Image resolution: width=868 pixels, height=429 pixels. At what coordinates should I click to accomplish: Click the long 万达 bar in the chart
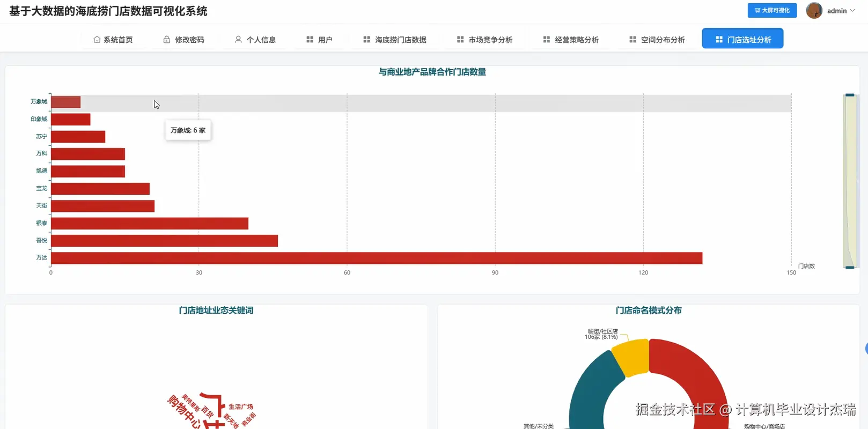click(x=377, y=258)
